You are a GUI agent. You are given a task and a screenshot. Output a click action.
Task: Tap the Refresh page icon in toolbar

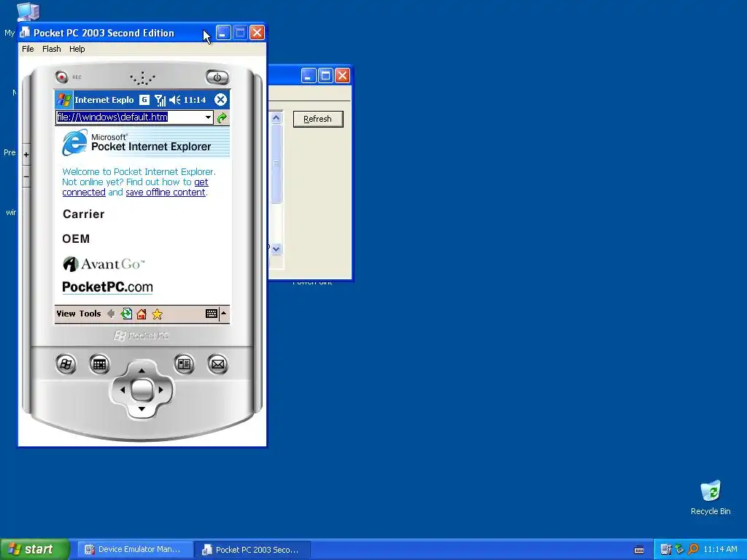pos(126,314)
